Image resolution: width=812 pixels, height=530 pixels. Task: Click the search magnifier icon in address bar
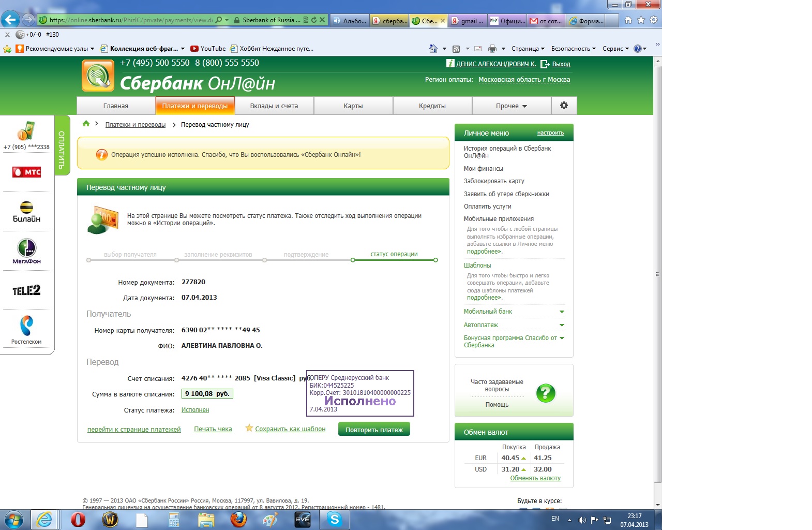coord(219,20)
